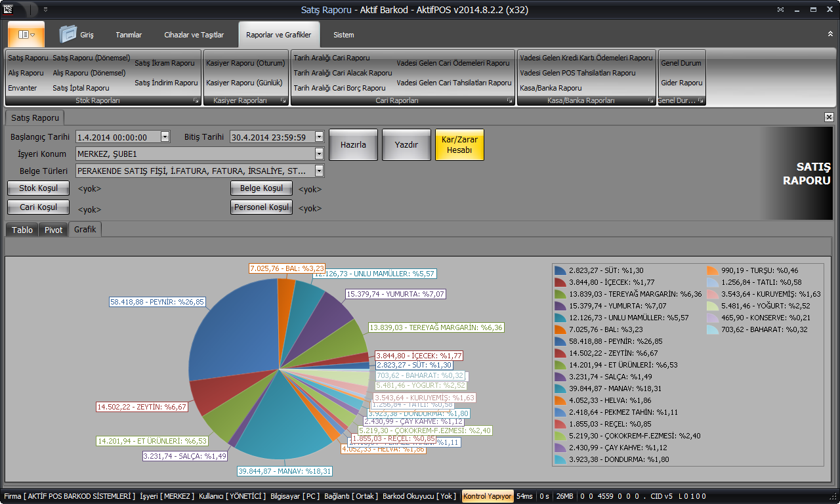Screen dimensions: 840x504
Task: Click the yellow Kar/Zarar Hesabı button
Action: coord(459,144)
